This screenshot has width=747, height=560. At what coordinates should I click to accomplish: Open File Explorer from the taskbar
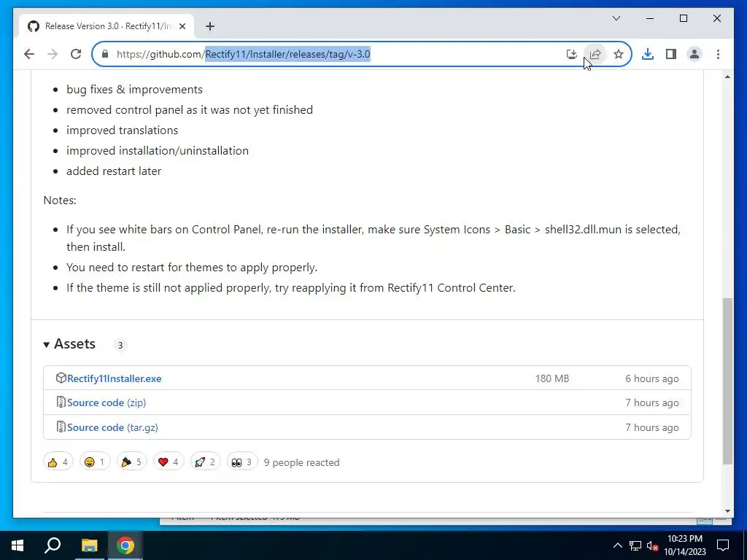[89, 545]
